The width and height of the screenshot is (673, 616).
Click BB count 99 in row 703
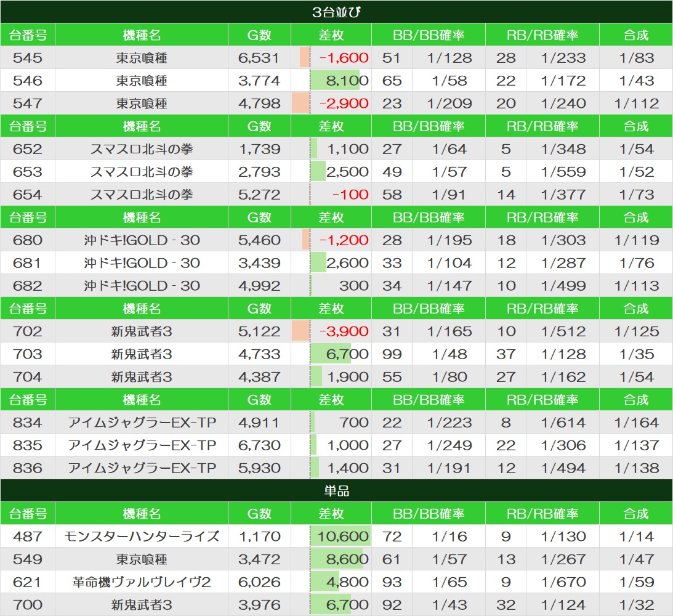[x=392, y=354]
